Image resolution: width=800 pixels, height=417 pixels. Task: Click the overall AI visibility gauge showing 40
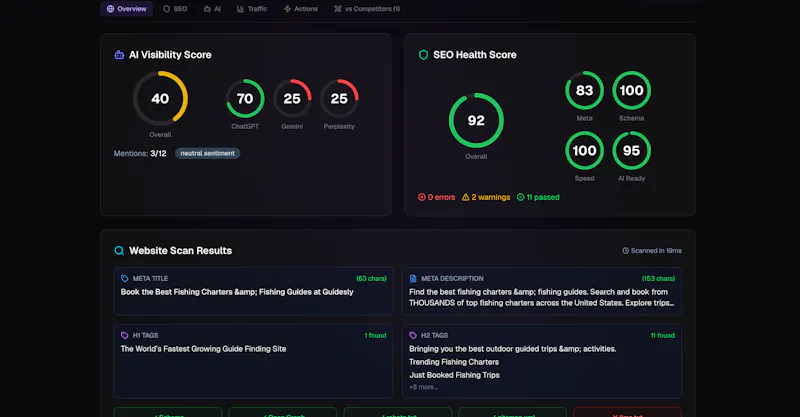[160, 99]
